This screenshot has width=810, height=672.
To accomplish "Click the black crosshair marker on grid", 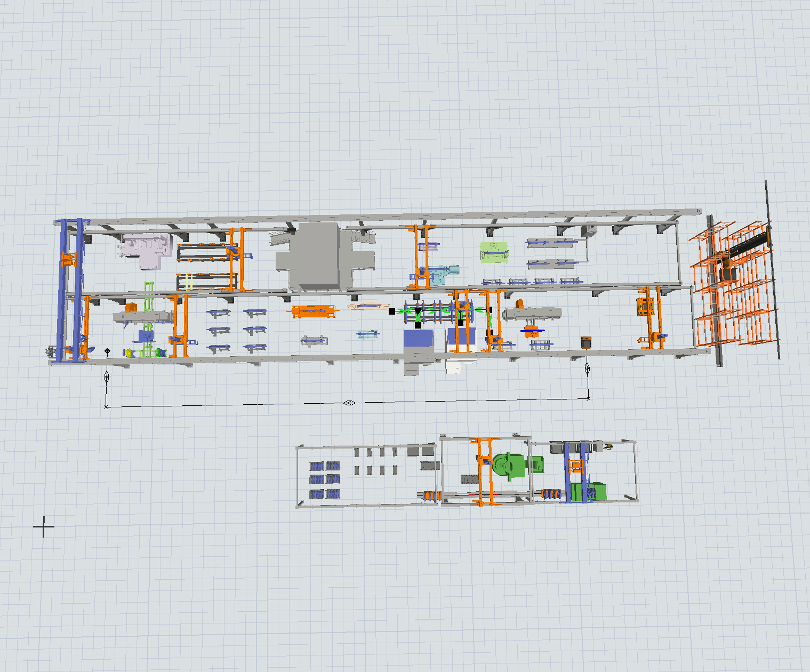I will tap(44, 527).
